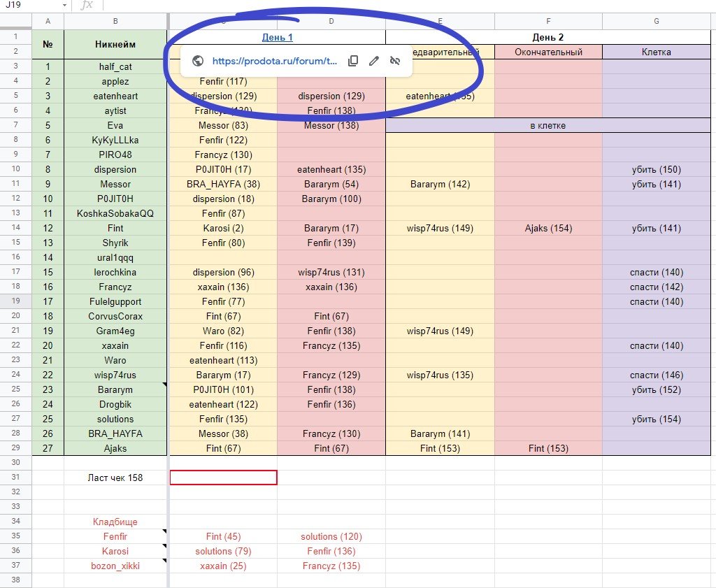Image resolution: width=716 pixels, height=588 pixels.
Task: Click the pencil icon to edit link
Action: [374, 62]
